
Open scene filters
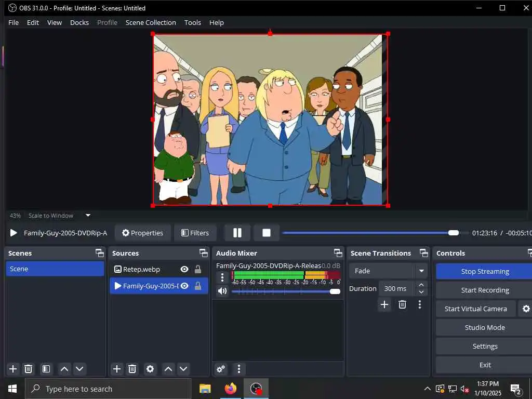(x=46, y=369)
